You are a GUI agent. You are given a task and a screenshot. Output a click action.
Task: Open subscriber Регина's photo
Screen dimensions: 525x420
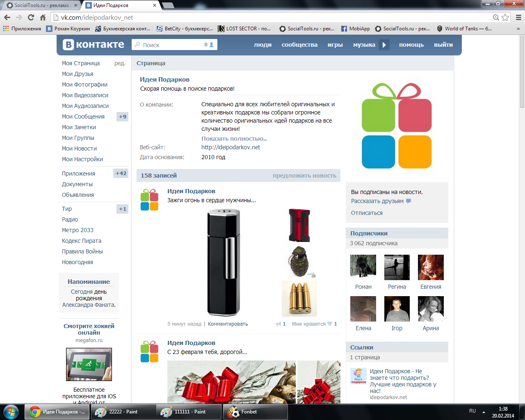click(397, 267)
